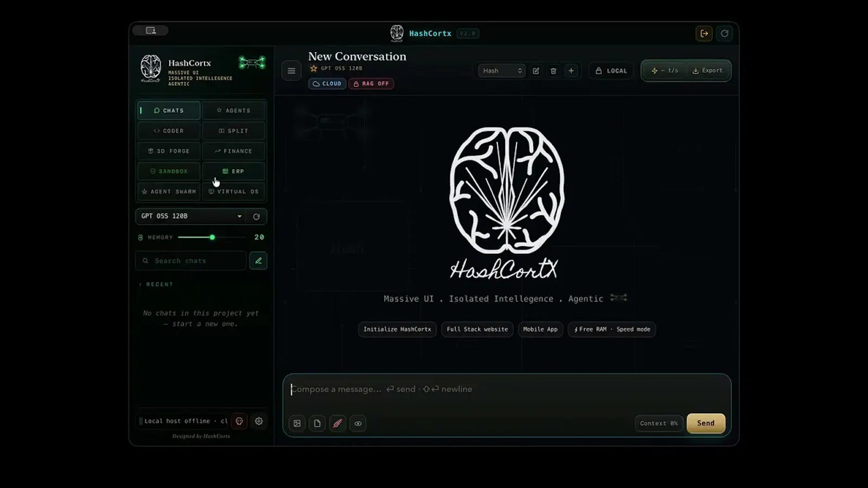868x488 pixels.
Task: Click the v2.0 version badge
Action: coord(468,34)
